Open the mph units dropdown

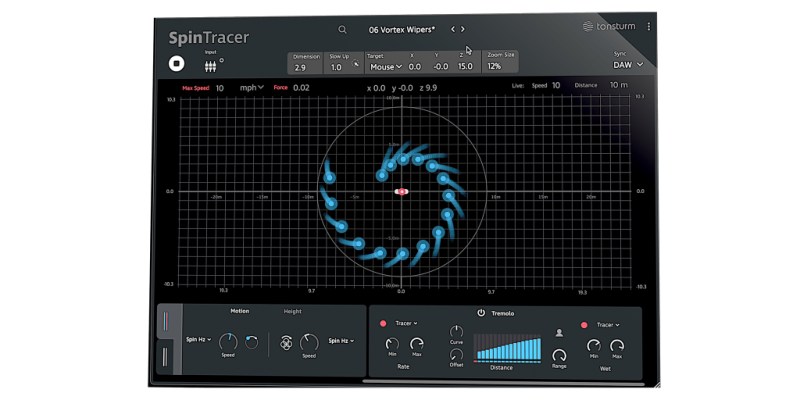[252, 88]
